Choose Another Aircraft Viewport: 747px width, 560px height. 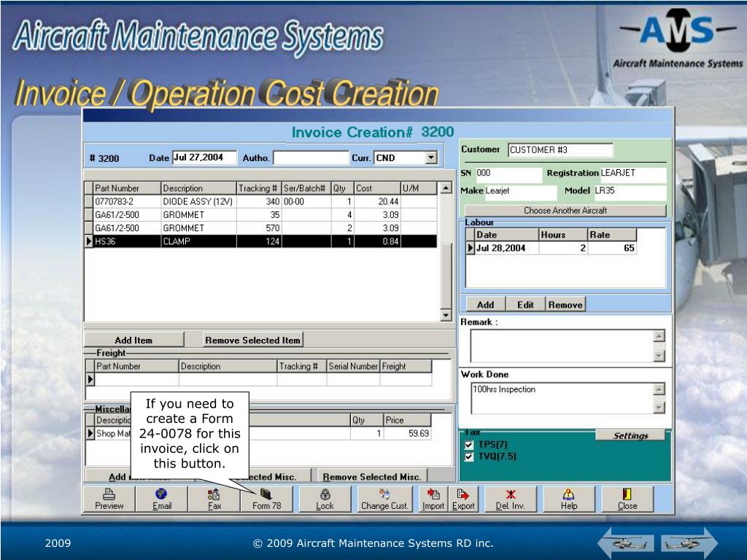(565, 211)
